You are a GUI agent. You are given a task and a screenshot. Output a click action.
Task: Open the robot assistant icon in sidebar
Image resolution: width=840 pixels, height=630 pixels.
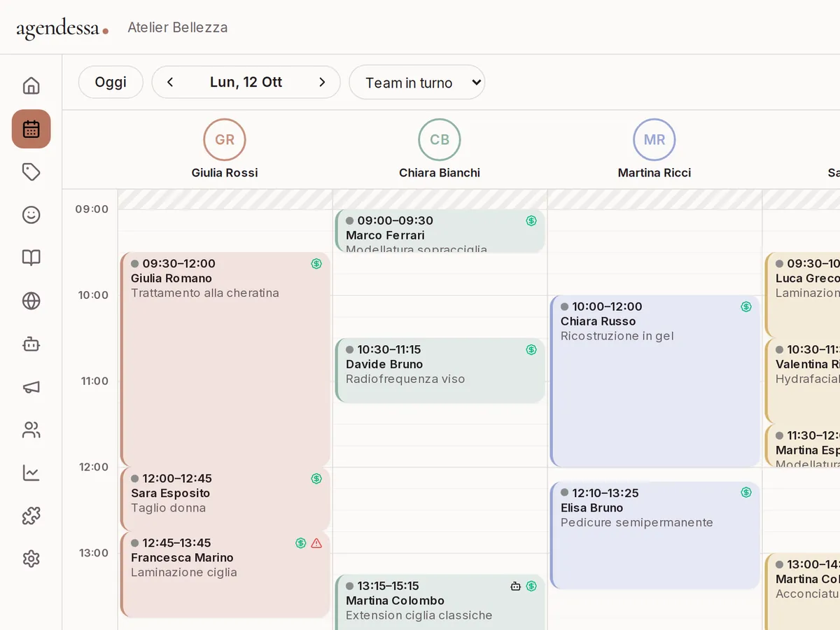coord(31,344)
